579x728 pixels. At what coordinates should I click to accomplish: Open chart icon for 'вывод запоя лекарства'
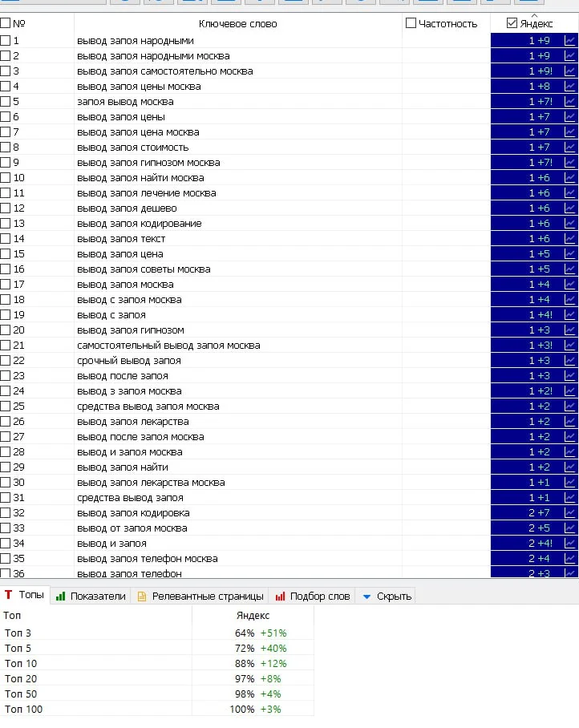569,422
